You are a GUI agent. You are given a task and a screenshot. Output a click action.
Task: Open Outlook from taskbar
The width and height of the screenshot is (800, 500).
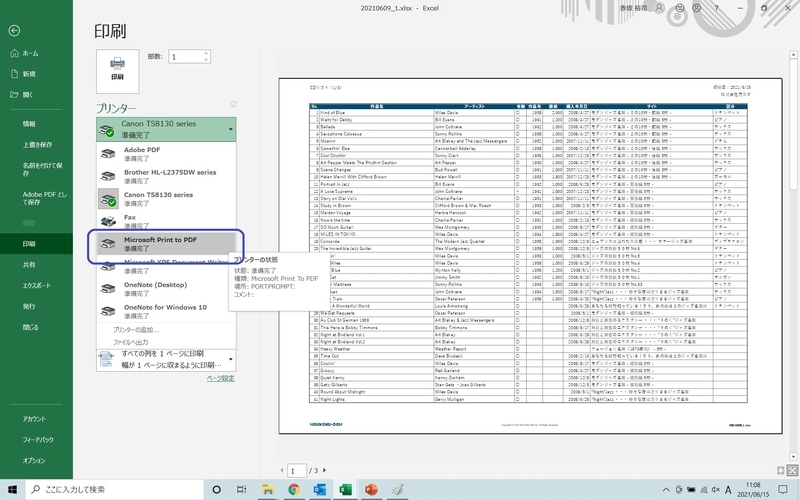[320, 489]
